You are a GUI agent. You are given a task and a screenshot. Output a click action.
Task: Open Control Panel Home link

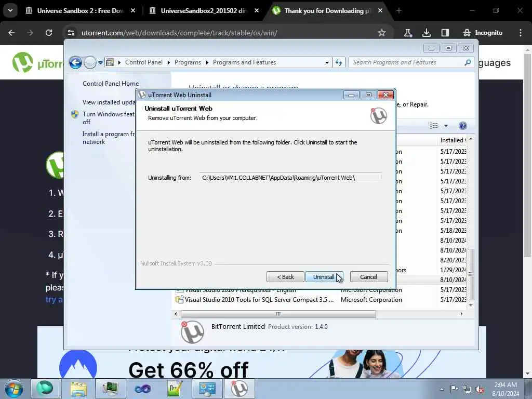coord(111,84)
